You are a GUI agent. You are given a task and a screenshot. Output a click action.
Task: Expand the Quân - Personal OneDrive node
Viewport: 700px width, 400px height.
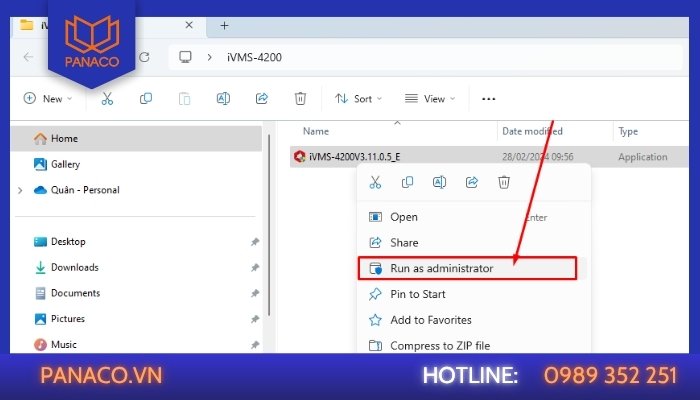pos(20,191)
